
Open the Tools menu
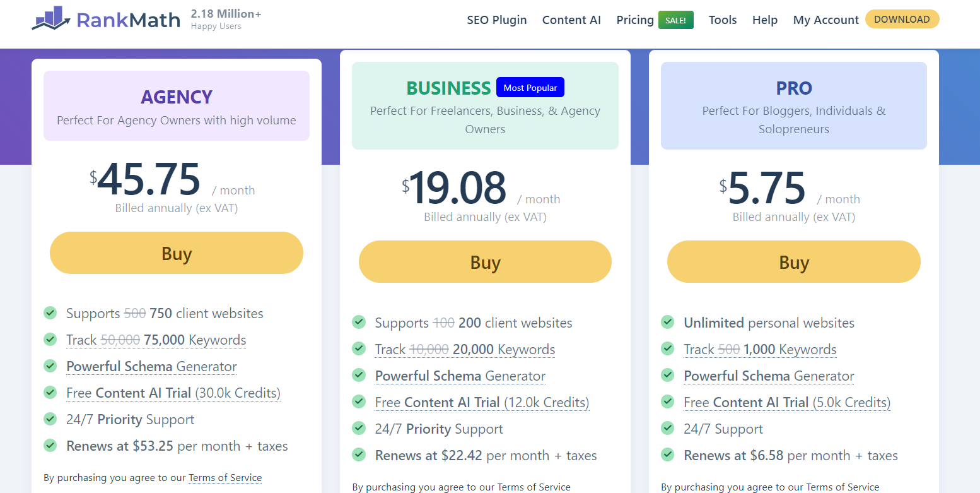click(x=723, y=20)
